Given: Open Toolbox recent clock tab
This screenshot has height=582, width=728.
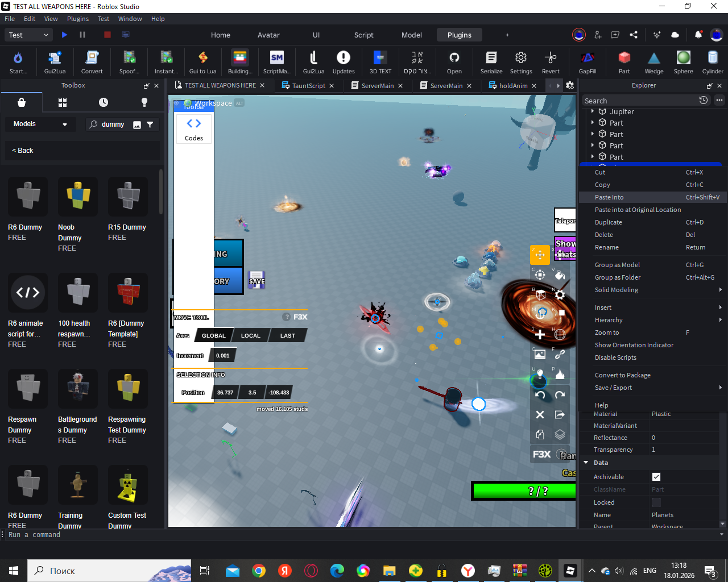Looking at the screenshot, I should (x=104, y=102).
